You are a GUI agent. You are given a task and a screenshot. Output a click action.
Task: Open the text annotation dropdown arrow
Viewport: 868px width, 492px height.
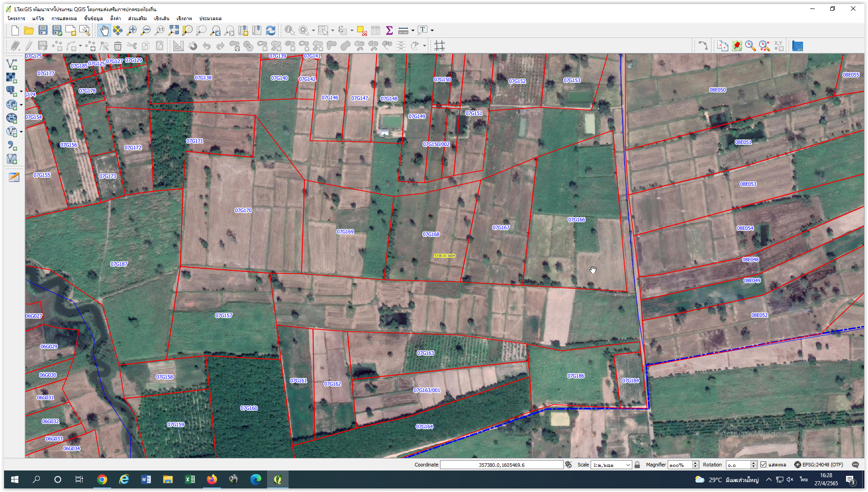[x=432, y=30]
